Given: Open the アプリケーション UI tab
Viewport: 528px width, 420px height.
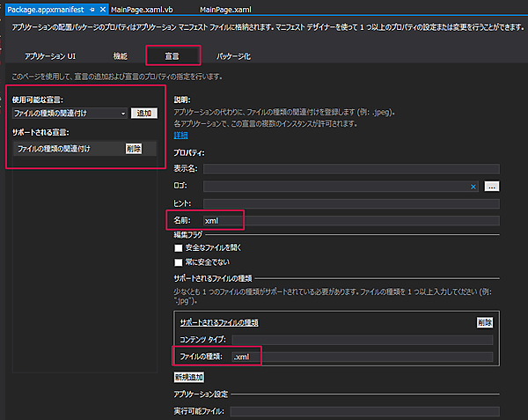Looking at the screenshot, I should click(50, 55).
